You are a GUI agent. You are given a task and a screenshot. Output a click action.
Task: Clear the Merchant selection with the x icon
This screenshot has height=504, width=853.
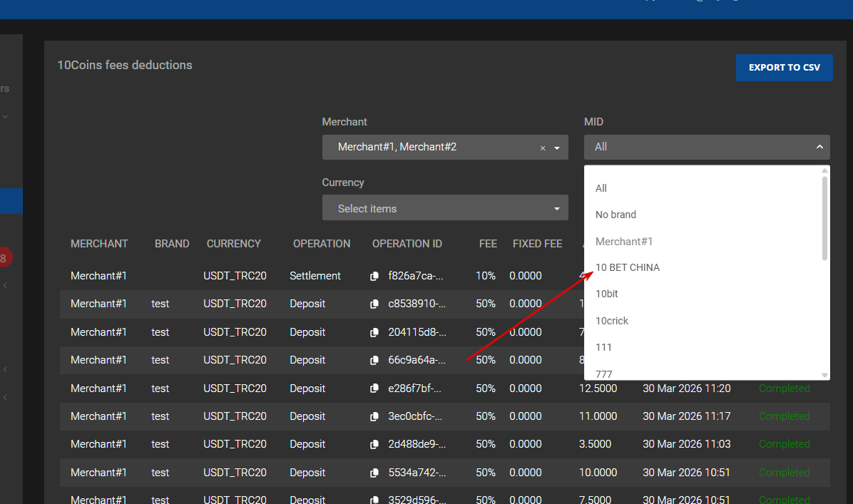(x=542, y=148)
